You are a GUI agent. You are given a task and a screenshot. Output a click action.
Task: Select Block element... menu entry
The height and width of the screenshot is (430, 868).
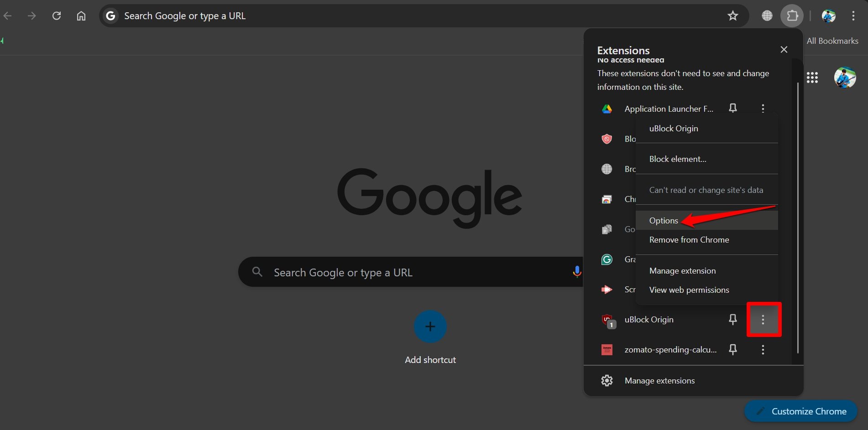707,159
